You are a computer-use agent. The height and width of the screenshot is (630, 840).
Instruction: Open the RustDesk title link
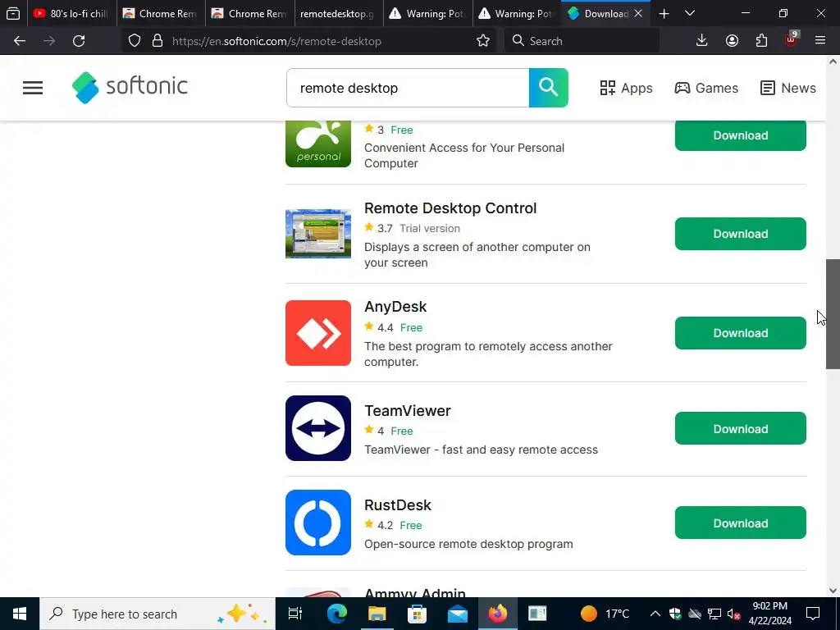pyautogui.click(x=398, y=504)
